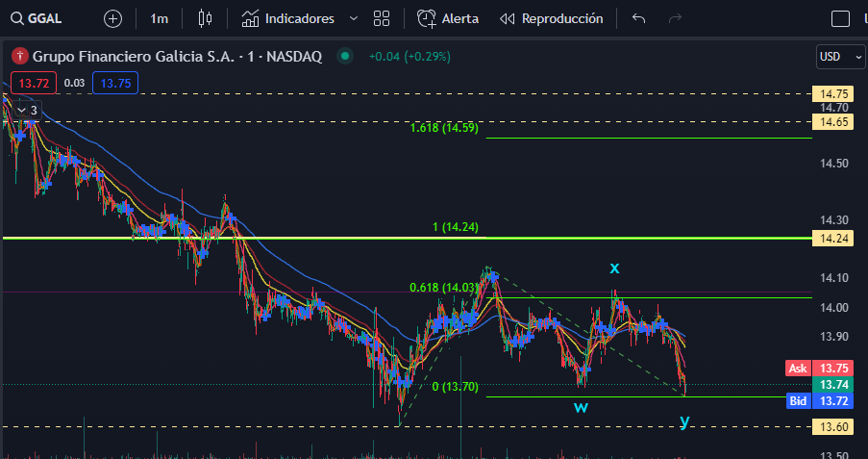Select the thick yellow horizontal line at 14.24

click(x=408, y=239)
